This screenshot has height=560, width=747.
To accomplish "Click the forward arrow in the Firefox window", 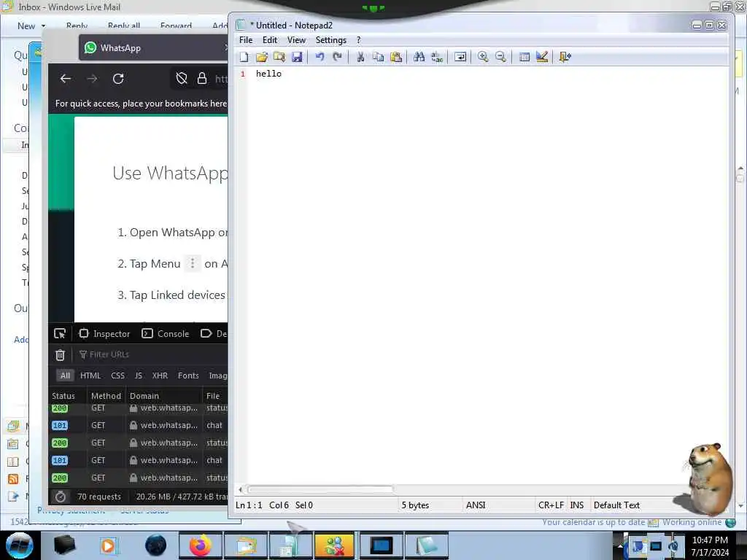I will 92,79.
